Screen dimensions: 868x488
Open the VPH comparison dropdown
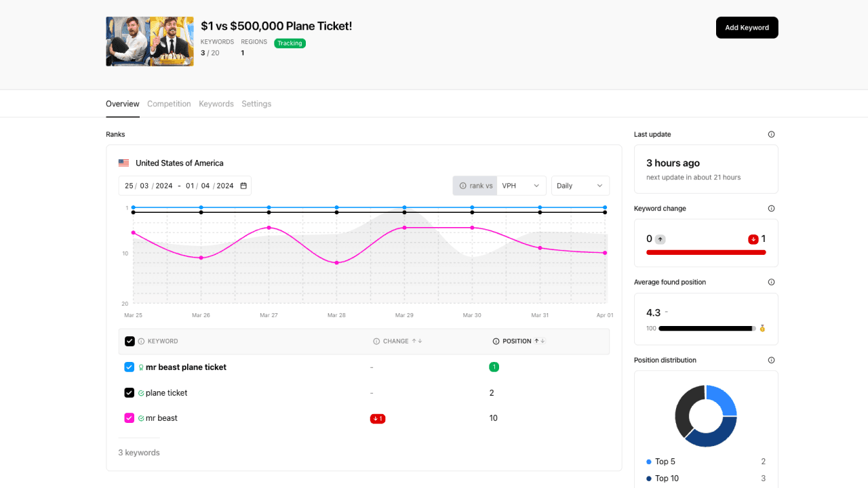pos(521,185)
